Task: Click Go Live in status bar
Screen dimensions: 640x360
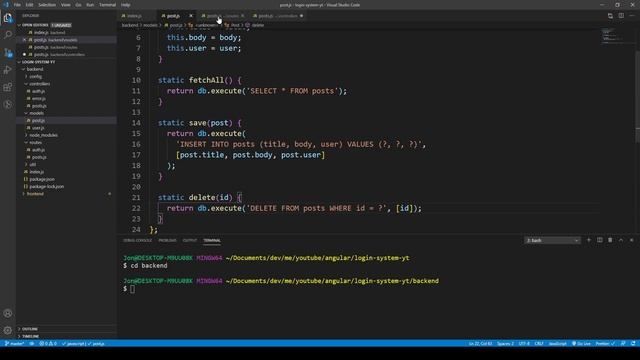Action: pyautogui.click(x=581, y=344)
